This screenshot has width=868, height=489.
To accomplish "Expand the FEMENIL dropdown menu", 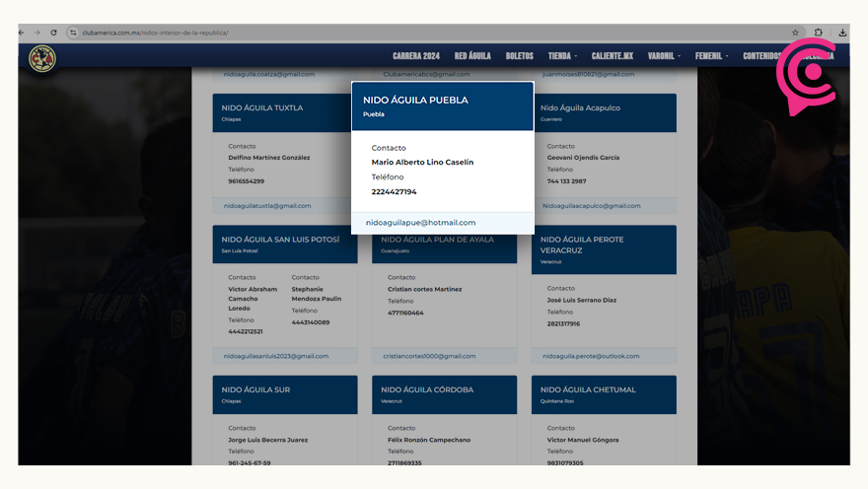I will coord(712,56).
